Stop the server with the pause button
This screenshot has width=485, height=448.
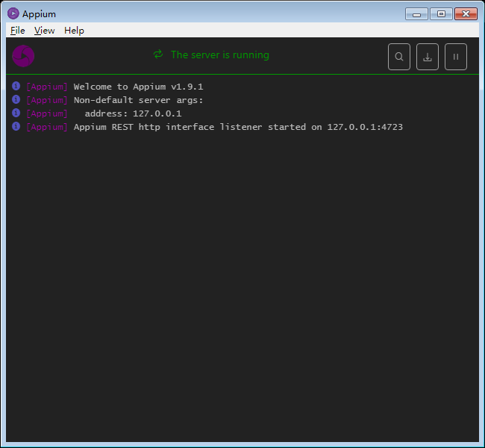pyautogui.click(x=456, y=57)
